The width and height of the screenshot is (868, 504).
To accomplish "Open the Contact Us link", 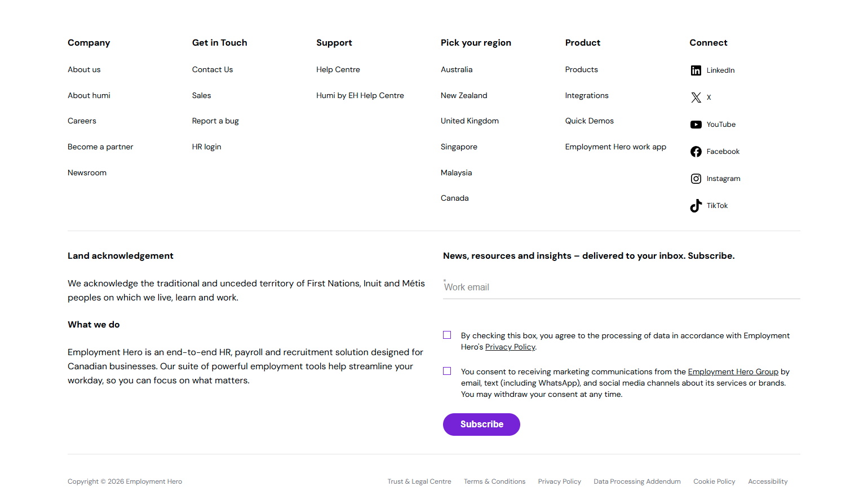I will click(x=212, y=69).
